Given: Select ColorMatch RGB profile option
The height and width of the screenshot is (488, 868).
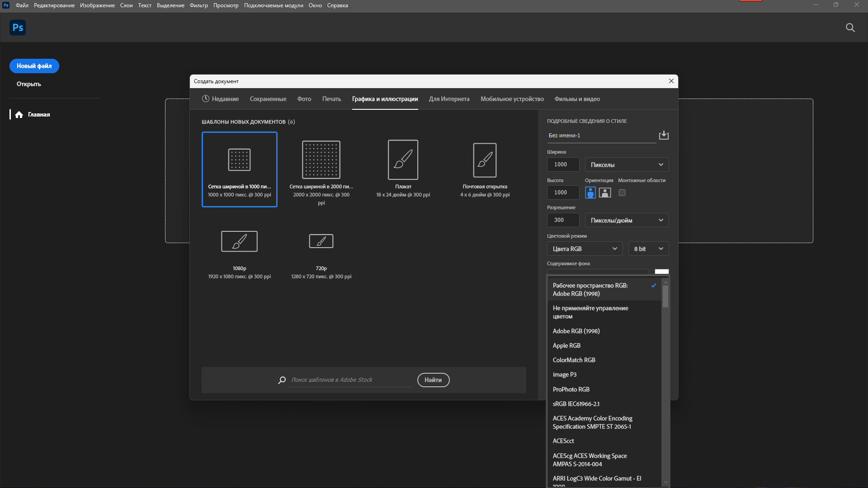Looking at the screenshot, I should click(x=604, y=360).
